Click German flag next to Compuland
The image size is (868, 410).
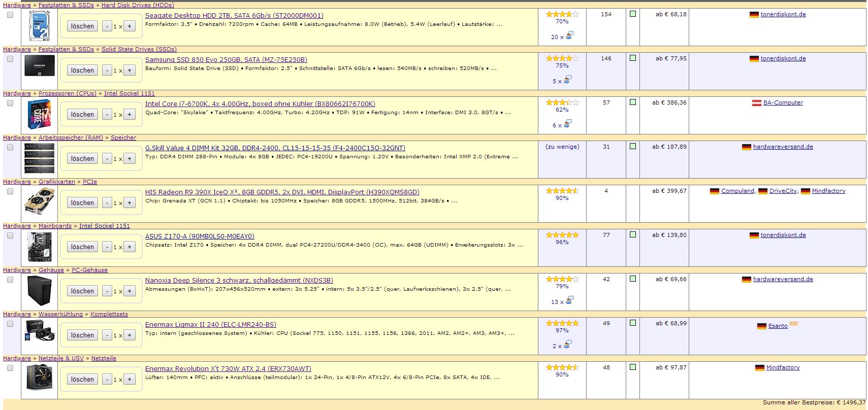pyautogui.click(x=714, y=191)
